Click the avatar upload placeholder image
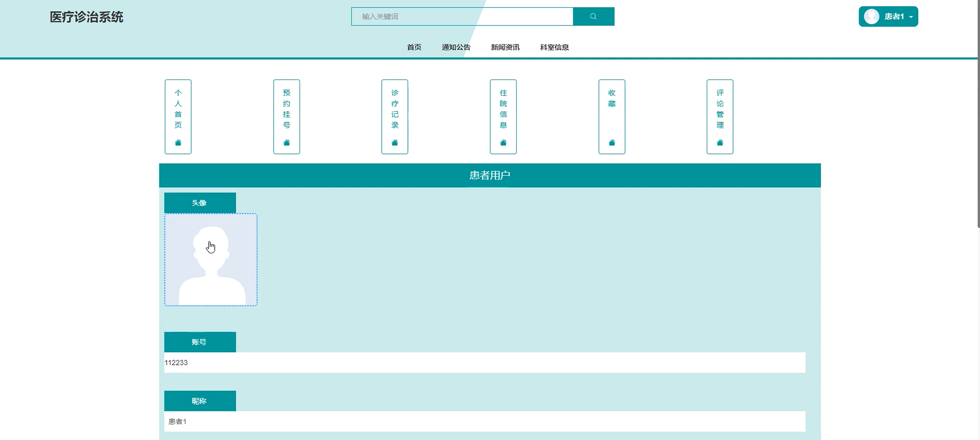The width and height of the screenshot is (980, 440). pos(211,260)
